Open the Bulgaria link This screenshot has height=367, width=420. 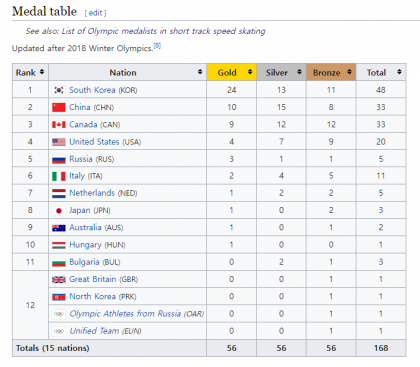tap(84, 263)
